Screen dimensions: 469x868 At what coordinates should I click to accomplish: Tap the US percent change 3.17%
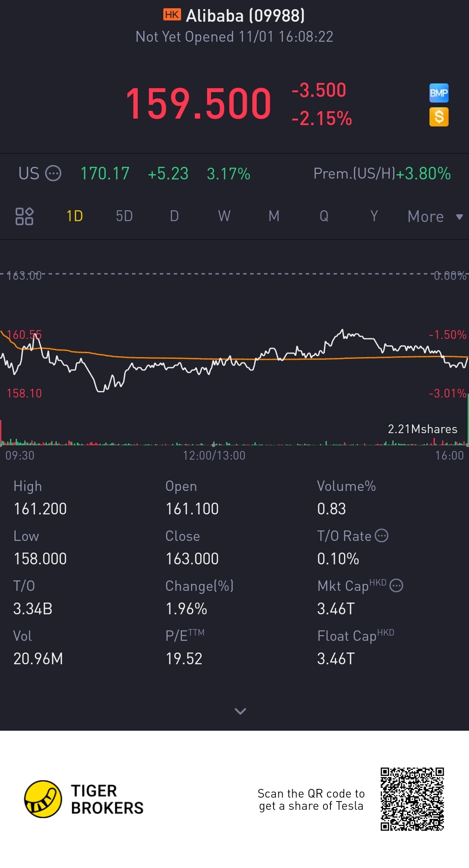pos(228,174)
